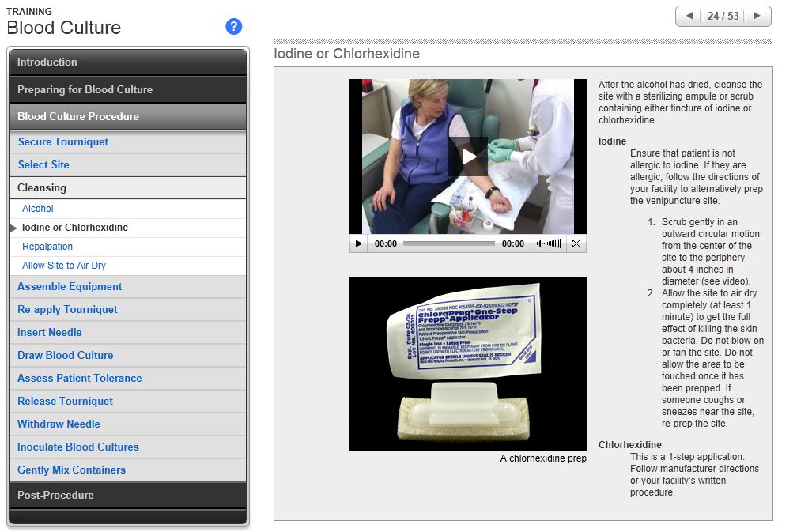Click the large play overlay on video
Screen dimensions: 797x532
click(x=468, y=157)
